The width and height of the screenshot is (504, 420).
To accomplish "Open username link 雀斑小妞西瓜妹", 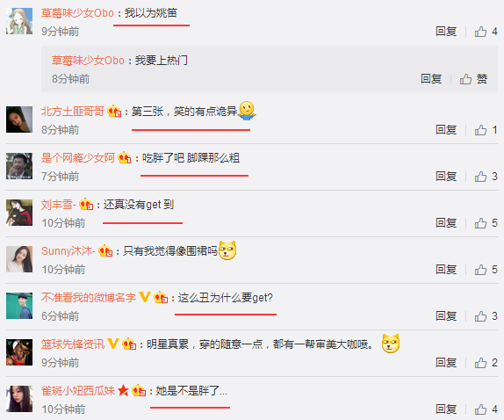I will coord(78,391).
